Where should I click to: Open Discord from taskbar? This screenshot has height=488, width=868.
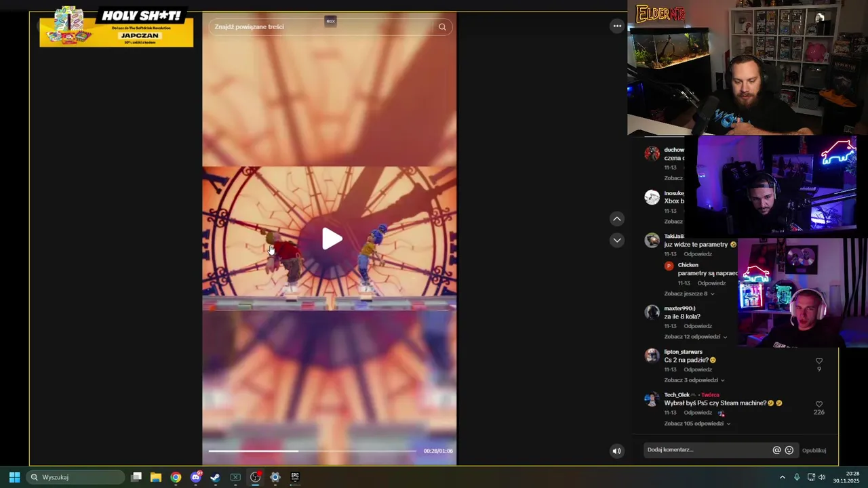click(196, 477)
